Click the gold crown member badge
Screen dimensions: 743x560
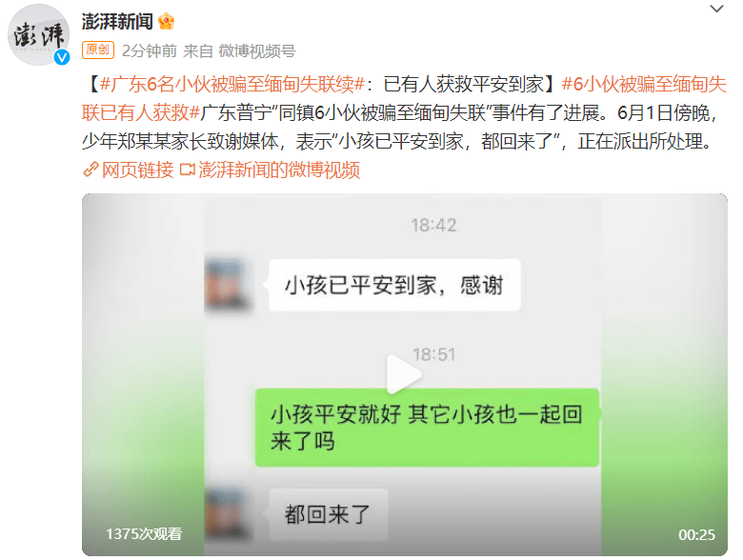pos(167,21)
